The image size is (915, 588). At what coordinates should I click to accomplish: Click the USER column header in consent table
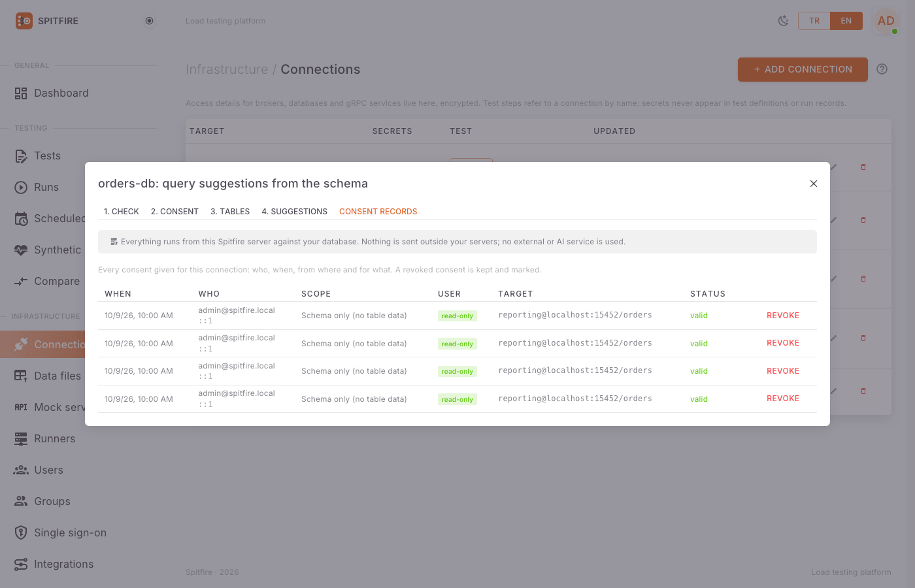point(450,294)
